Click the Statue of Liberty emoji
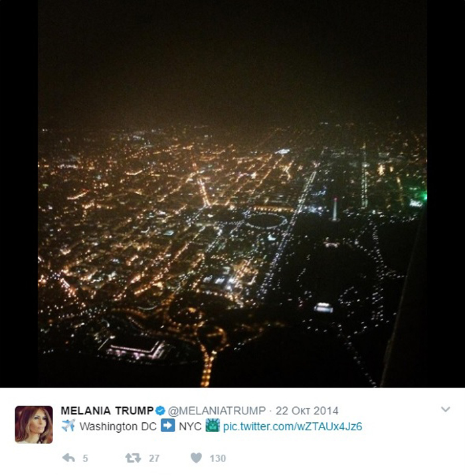The image size is (465, 476). (x=213, y=426)
